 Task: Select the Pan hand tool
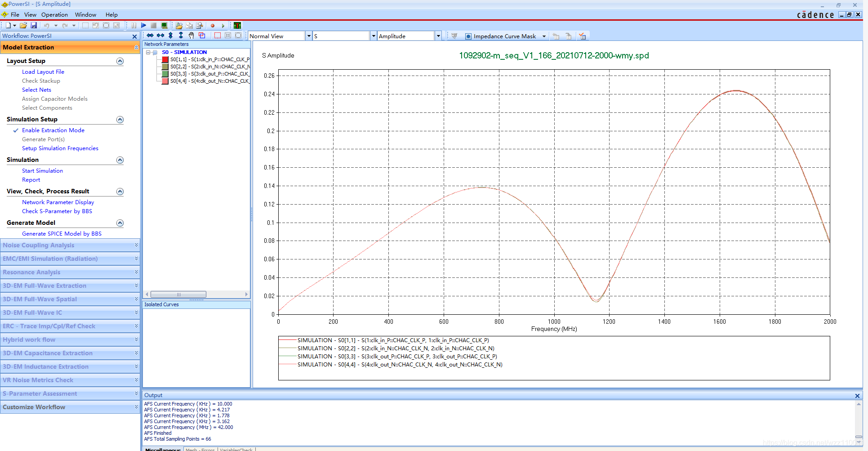point(191,36)
